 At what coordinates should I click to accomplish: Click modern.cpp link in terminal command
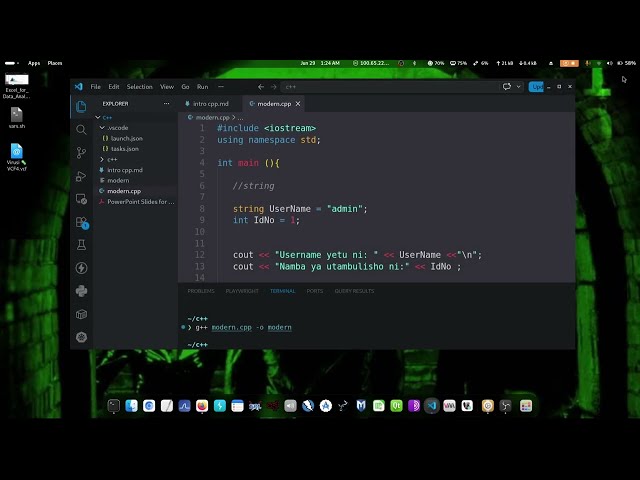click(231, 327)
